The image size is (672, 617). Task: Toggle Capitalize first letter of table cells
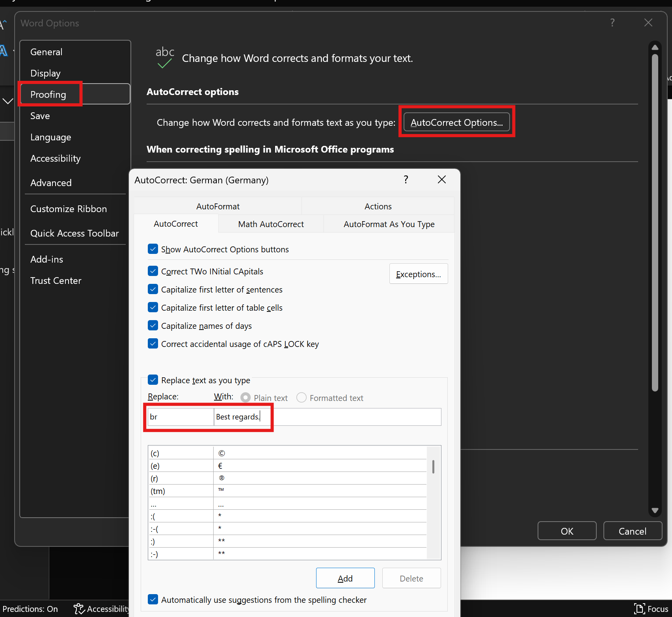pyautogui.click(x=153, y=308)
